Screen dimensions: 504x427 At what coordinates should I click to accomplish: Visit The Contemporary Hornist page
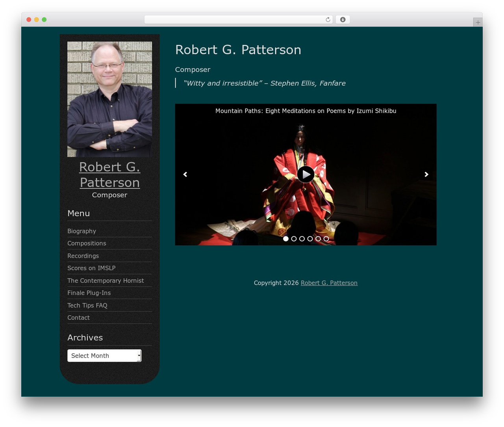tap(106, 280)
